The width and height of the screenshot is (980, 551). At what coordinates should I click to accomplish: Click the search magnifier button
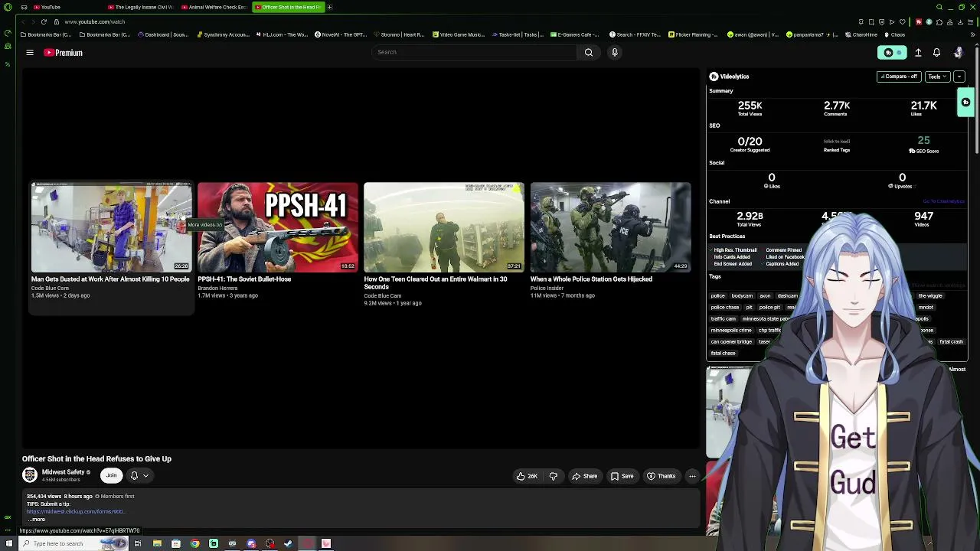tap(589, 52)
